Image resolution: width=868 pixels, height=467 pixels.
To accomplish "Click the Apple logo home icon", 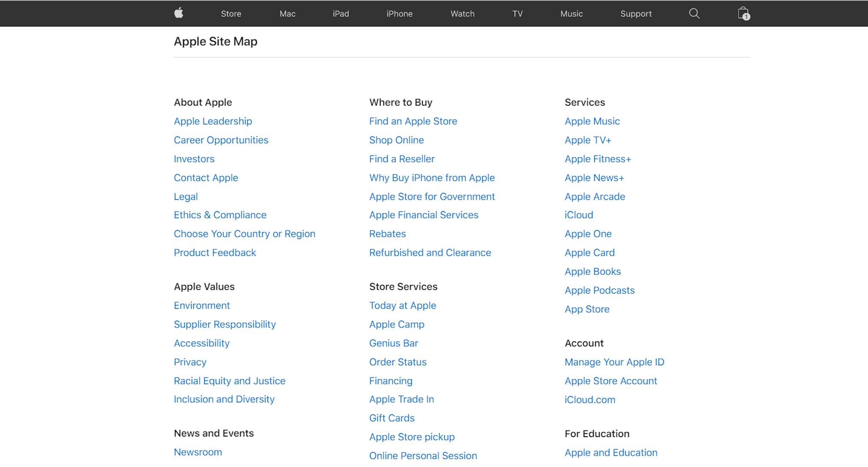I will point(179,13).
